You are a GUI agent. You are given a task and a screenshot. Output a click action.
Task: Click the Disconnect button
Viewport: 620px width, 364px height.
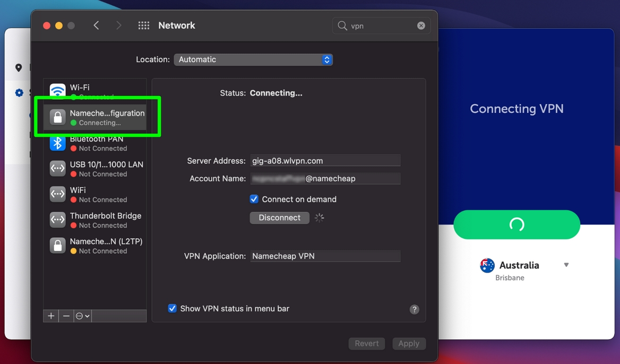[280, 218]
